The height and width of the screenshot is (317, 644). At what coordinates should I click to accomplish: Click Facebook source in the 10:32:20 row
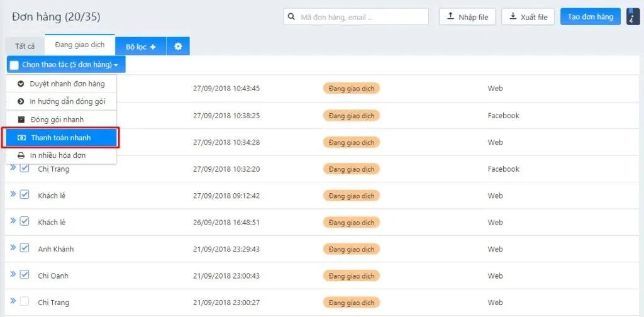click(504, 169)
